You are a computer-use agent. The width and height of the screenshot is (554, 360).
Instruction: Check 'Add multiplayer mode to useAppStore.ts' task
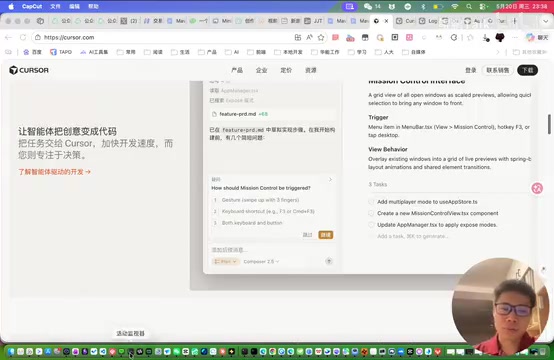[371, 202]
